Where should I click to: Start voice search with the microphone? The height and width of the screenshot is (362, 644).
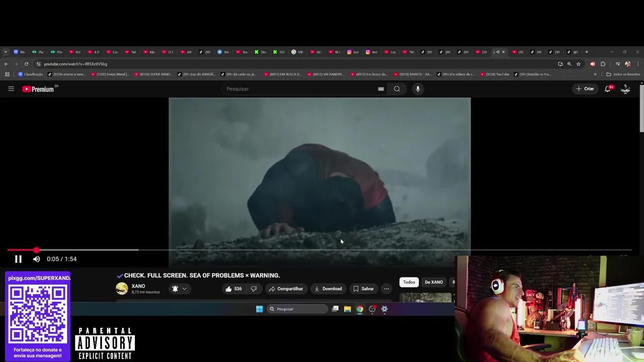(x=418, y=89)
